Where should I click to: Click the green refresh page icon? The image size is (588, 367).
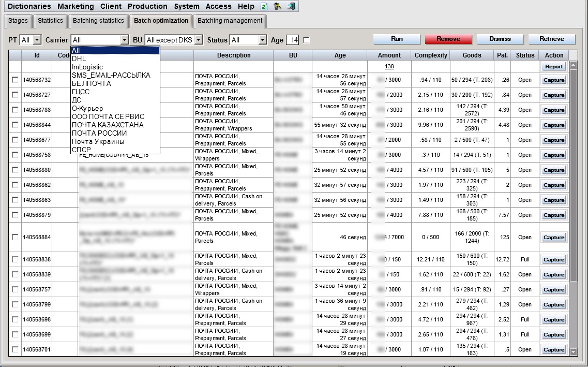[264, 6]
